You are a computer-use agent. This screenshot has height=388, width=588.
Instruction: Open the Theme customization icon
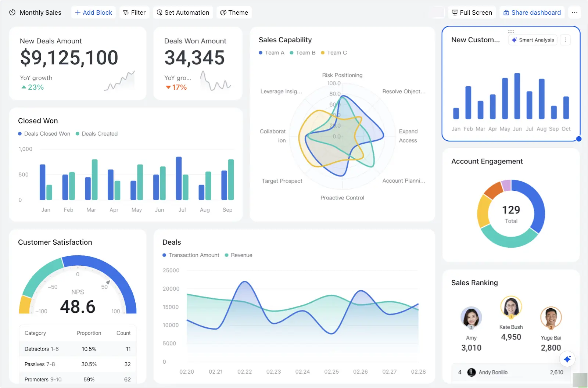[x=223, y=12]
